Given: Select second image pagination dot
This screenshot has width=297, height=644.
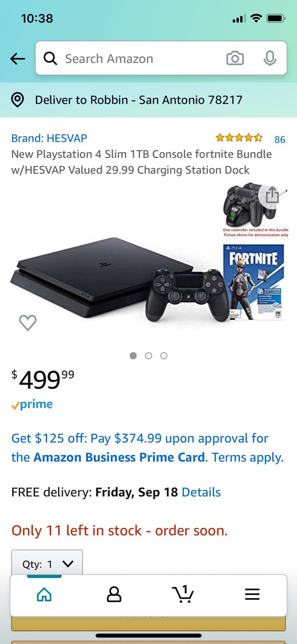Looking at the screenshot, I should pos(148,356).
